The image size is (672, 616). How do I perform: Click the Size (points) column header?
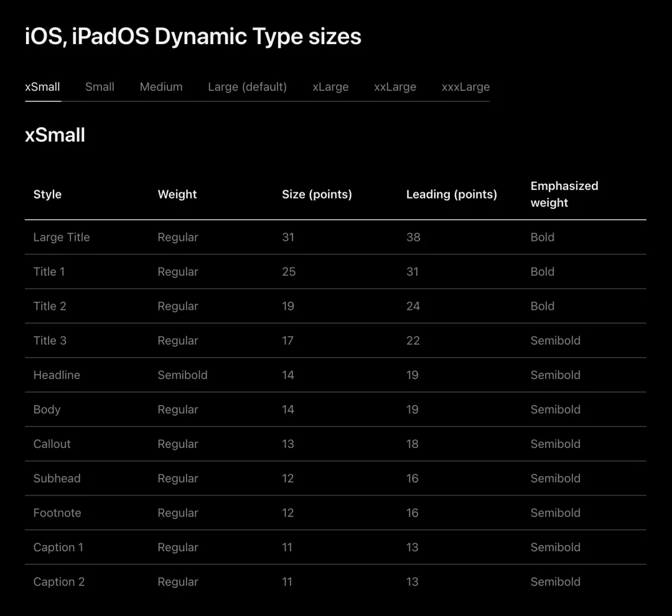(317, 194)
